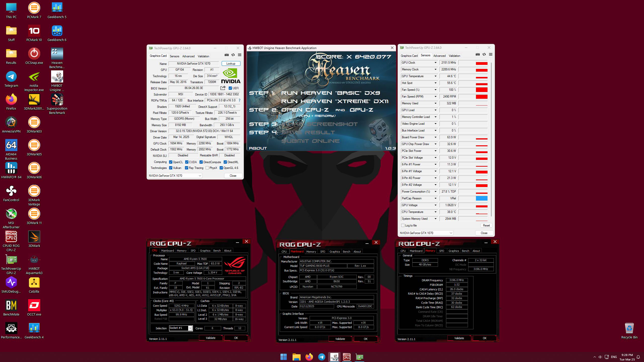Toggle the DirectML checkbox
The image size is (644, 362).
click(225, 162)
